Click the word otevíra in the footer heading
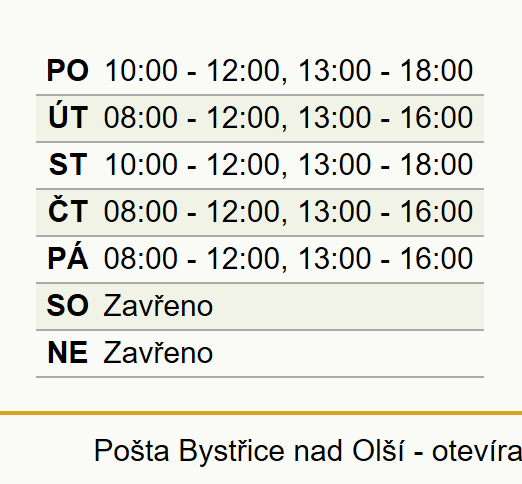Viewport: 522px width, 484px height. 477,451
